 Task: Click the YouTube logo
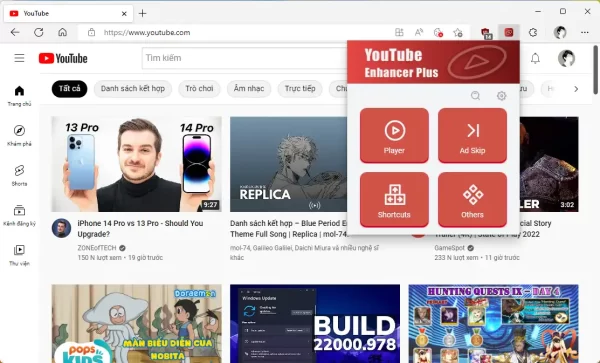click(63, 58)
